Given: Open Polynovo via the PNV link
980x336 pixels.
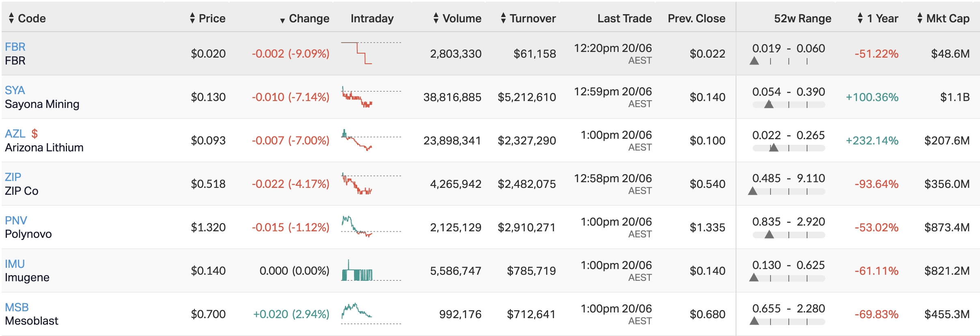Looking at the screenshot, I should [15, 220].
